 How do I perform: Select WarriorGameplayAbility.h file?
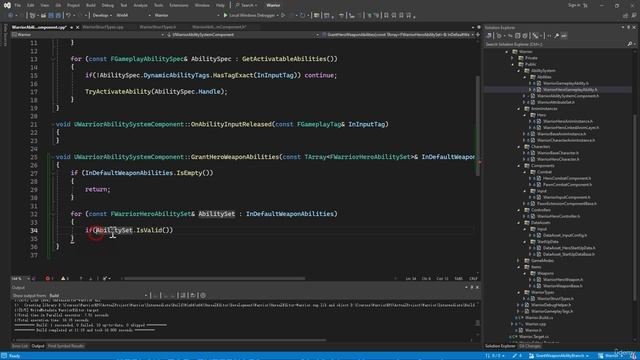click(566, 83)
